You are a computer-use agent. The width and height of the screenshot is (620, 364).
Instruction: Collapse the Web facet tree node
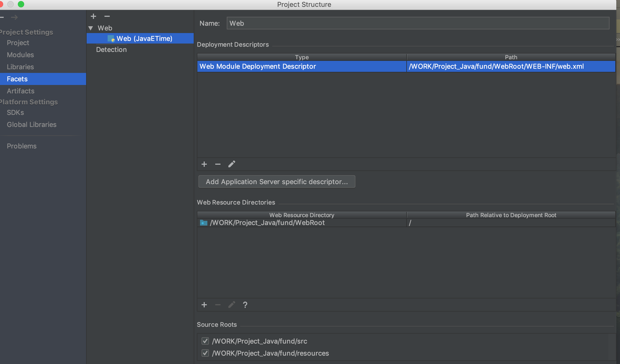[x=91, y=28]
